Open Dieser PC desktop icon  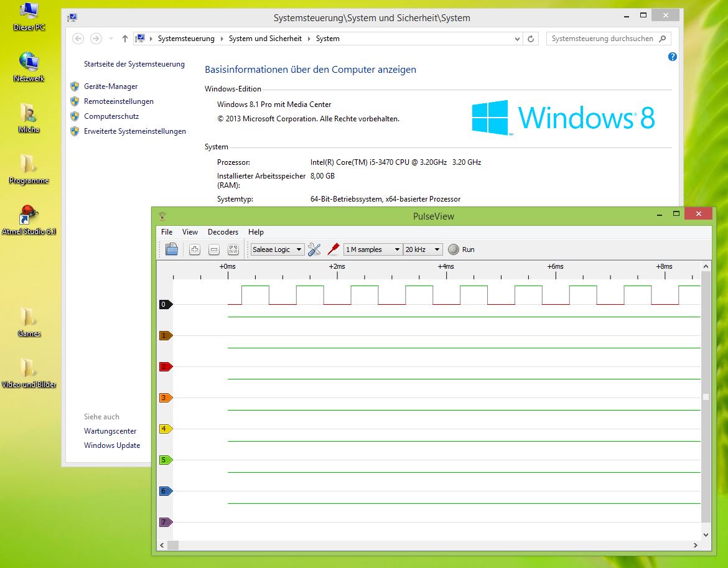(x=29, y=16)
